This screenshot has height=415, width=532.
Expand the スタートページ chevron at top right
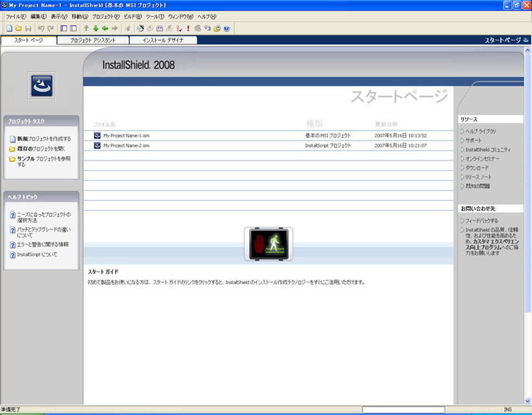(x=526, y=40)
